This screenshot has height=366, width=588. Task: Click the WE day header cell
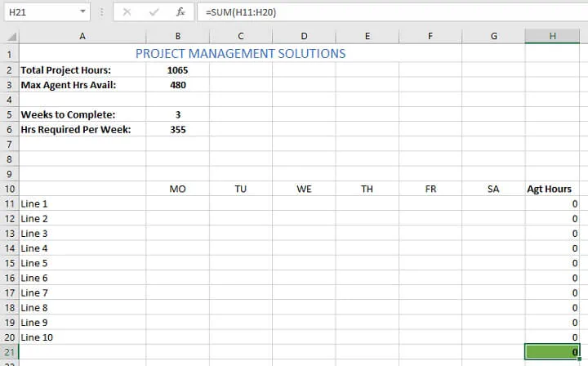click(x=304, y=189)
